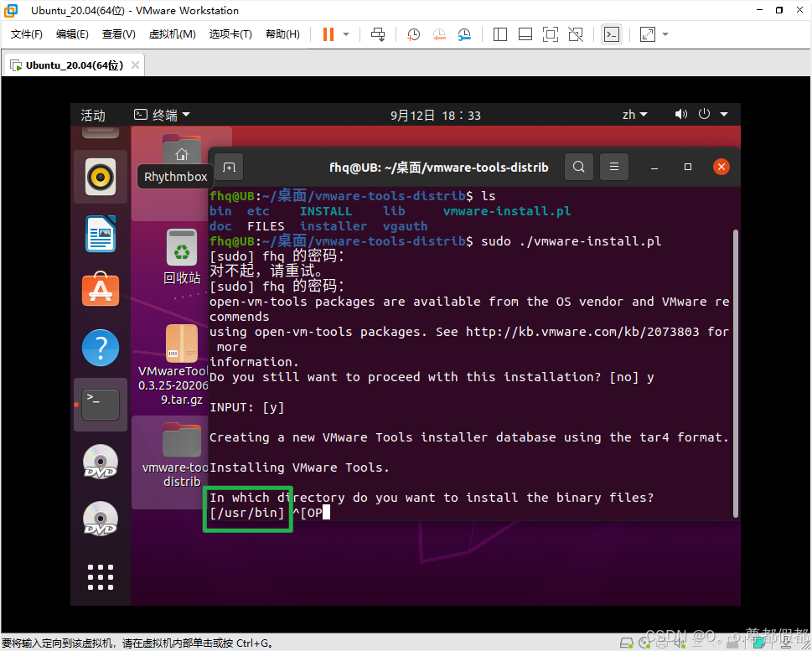Click the terminal search button
Viewport: 812px width, 651px height.
coord(579,167)
